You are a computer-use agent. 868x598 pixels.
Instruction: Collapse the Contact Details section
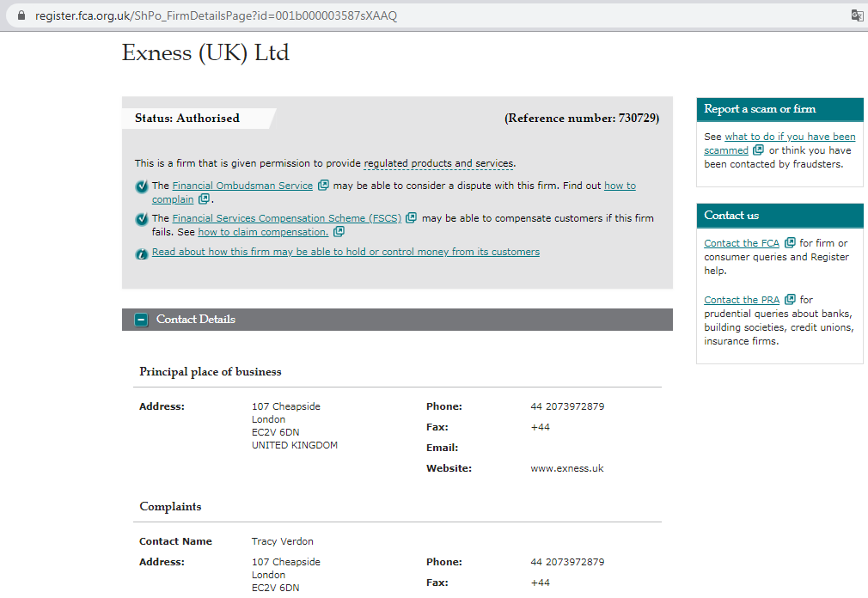[140, 319]
